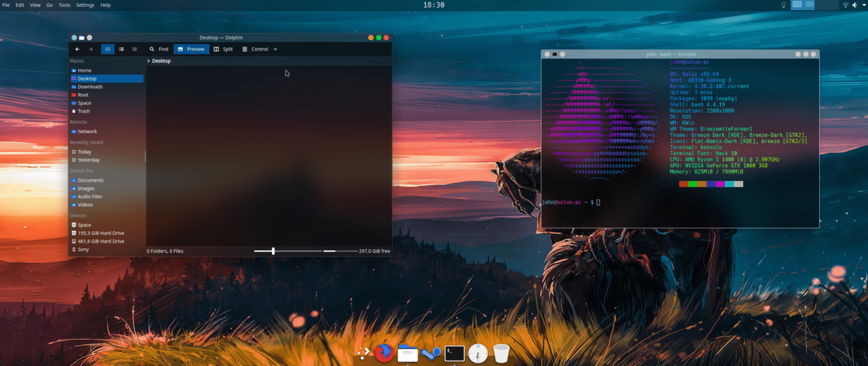Expand the breadcrumb arrow before Desktop
Image resolution: width=868 pixels, height=366 pixels.
(x=149, y=61)
